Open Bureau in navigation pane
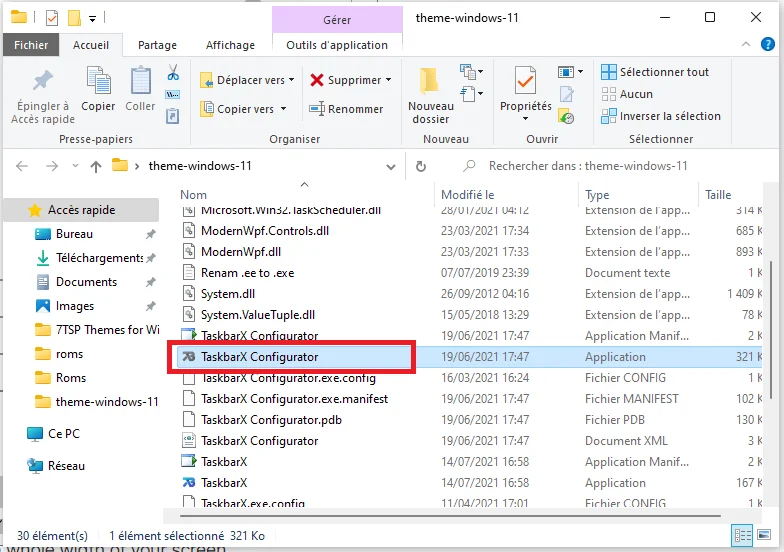784x552 pixels. [x=74, y=234]
